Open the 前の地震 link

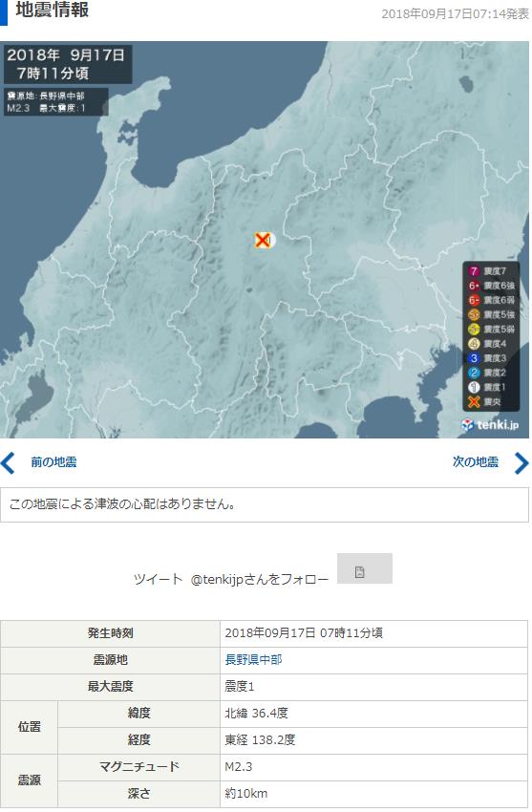tap(53, 462)
